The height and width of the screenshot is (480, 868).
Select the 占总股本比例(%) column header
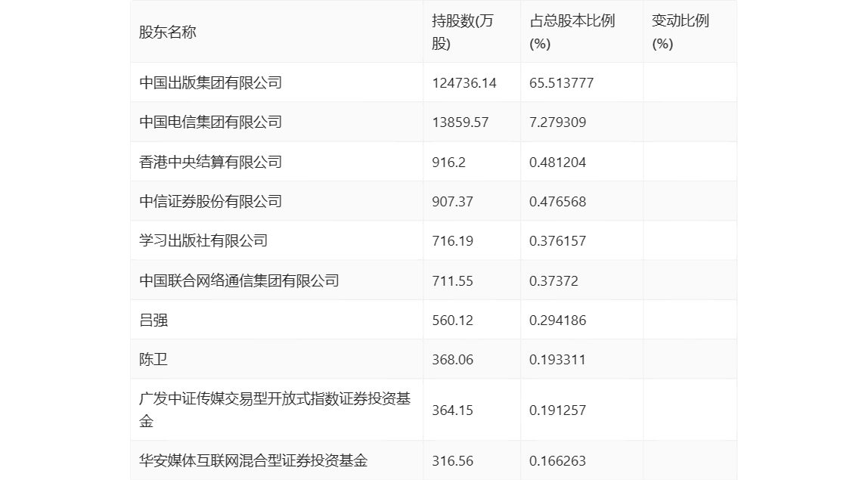[x=572, y=32]
